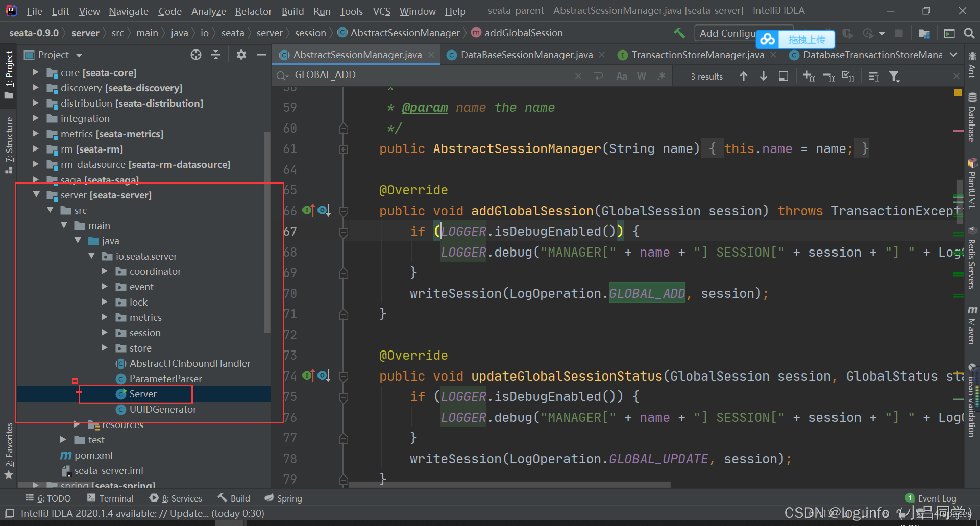The height and width of the screenshot is (526, 980).
Task: Toggle Regex search option
Action: click(x=661, y=76)
